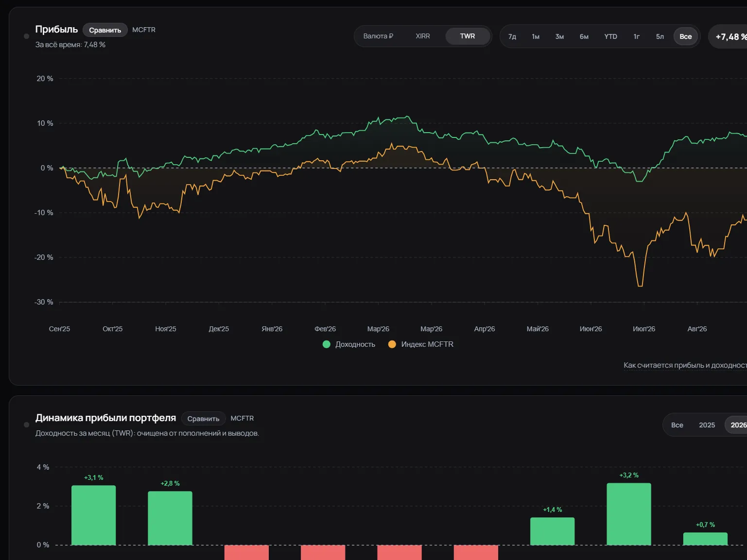Click the gray dot beside Прибыль title
Image resolution: width=747 pixels, height=560 pixels.
click(27, 36)
